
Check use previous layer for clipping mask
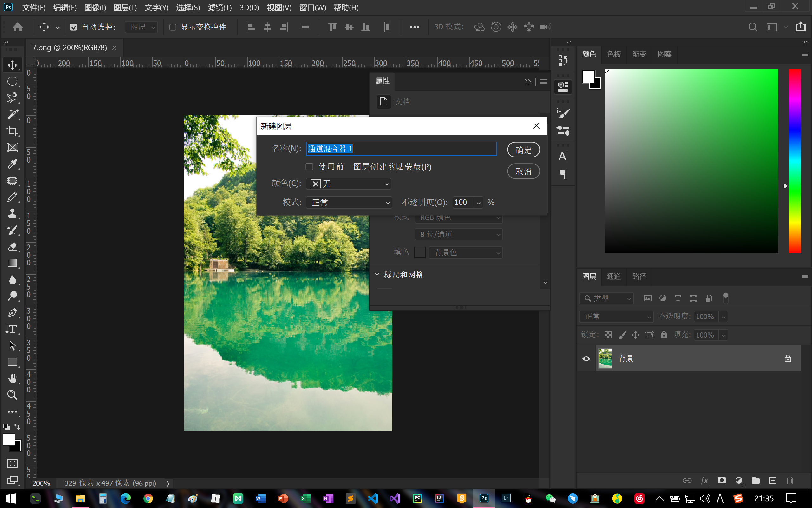pyautogui.click(x=309, y=167)
